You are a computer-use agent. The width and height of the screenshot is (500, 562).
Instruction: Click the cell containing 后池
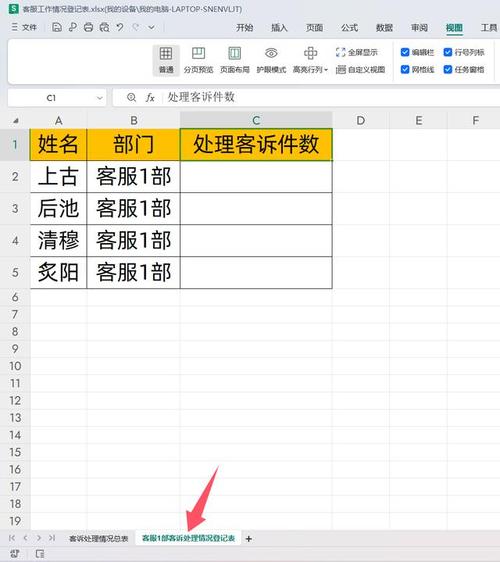58,209
